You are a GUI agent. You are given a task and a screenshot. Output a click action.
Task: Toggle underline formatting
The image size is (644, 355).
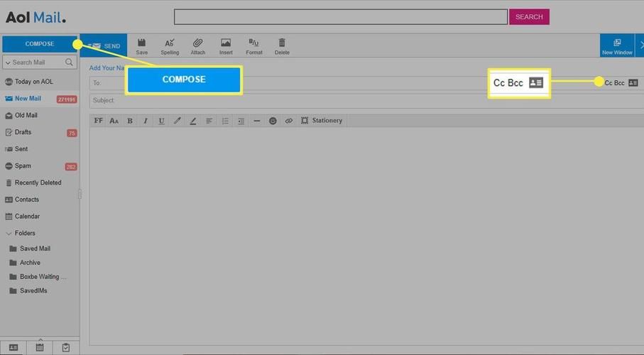pyautogui.click(x=161, y=121)
